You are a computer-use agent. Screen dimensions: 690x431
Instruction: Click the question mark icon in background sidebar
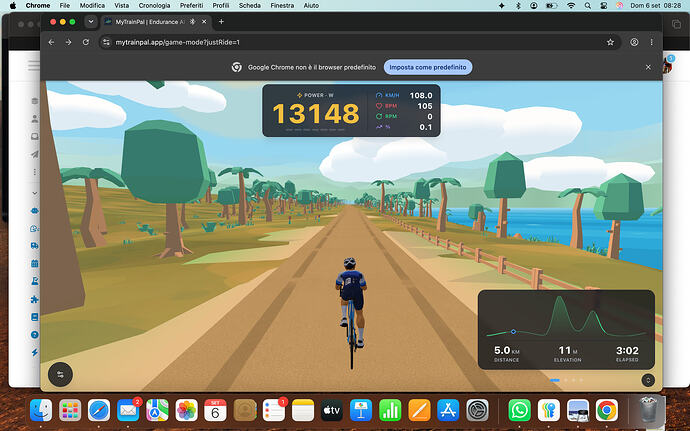coord(35,335)
